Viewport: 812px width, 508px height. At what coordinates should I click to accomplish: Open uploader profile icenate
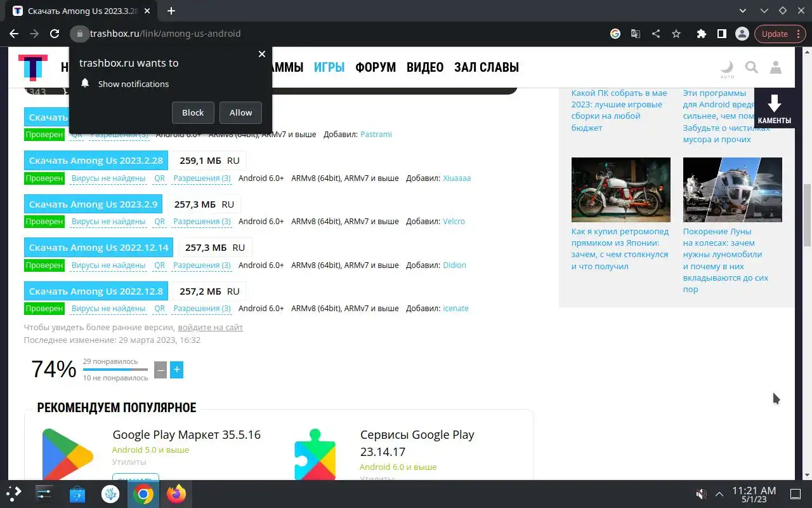pos(455,309)
